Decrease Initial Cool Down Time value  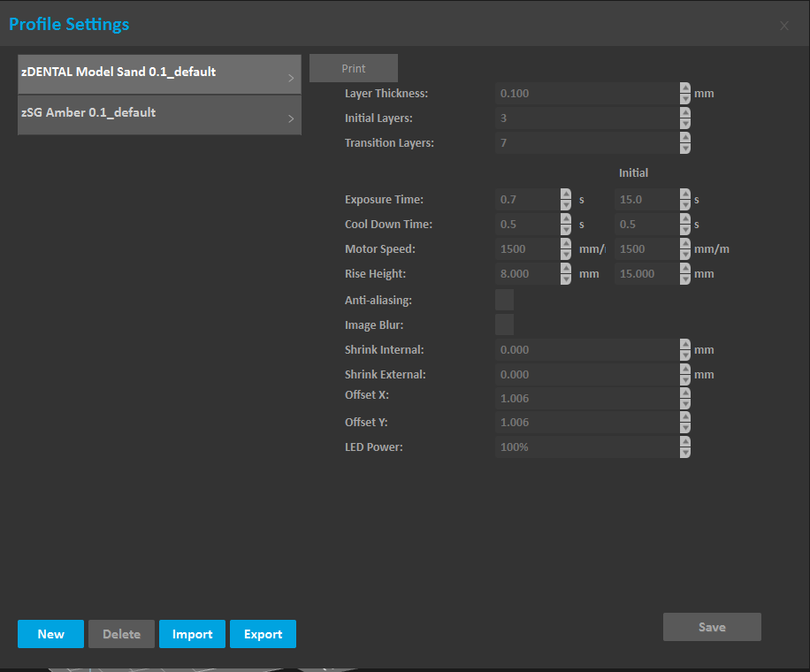(x=685, y=230)
